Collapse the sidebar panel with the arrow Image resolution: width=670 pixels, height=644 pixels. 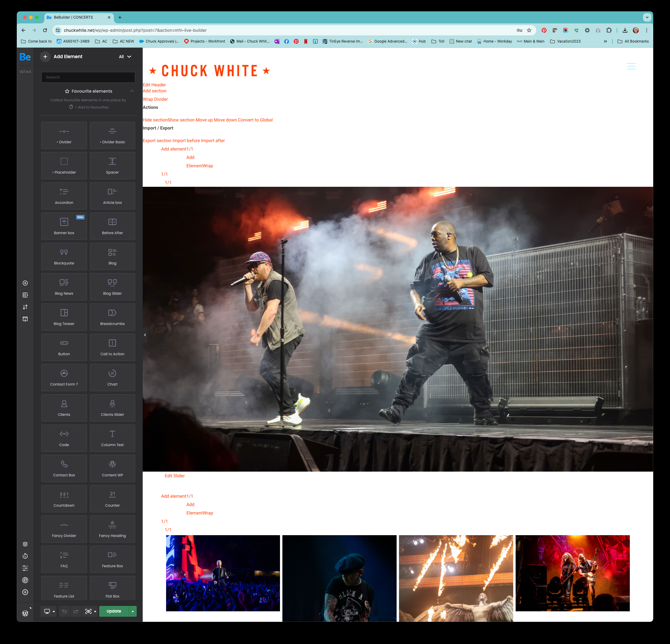coord(145,335)
